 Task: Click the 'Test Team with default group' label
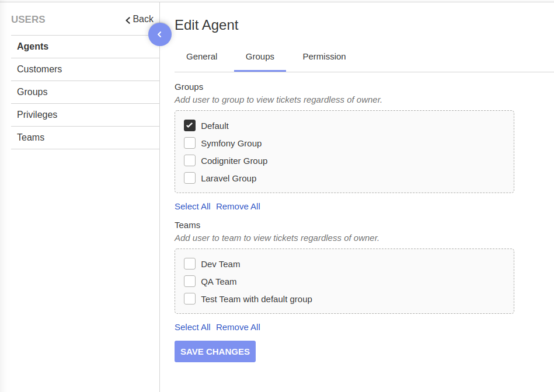[x=256, y=299]
